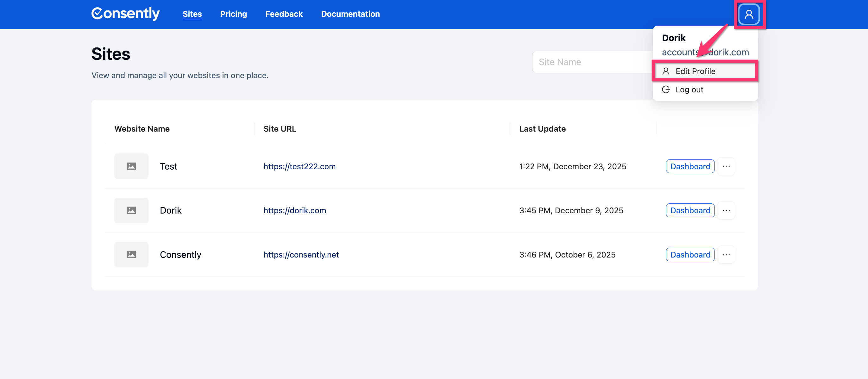Select Edit Profile from the user menu

[x=695, y=71]
